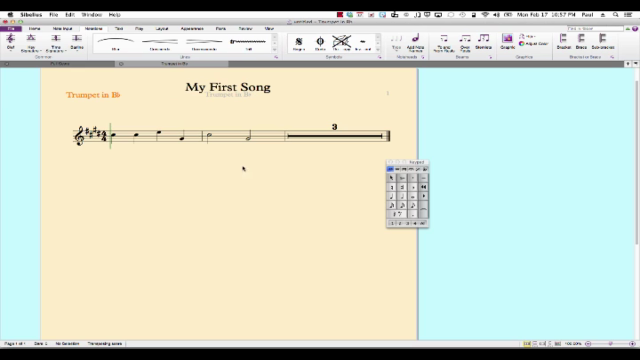Click the Beam Over Rests icon
640x360 pixels.
(465, 43)
